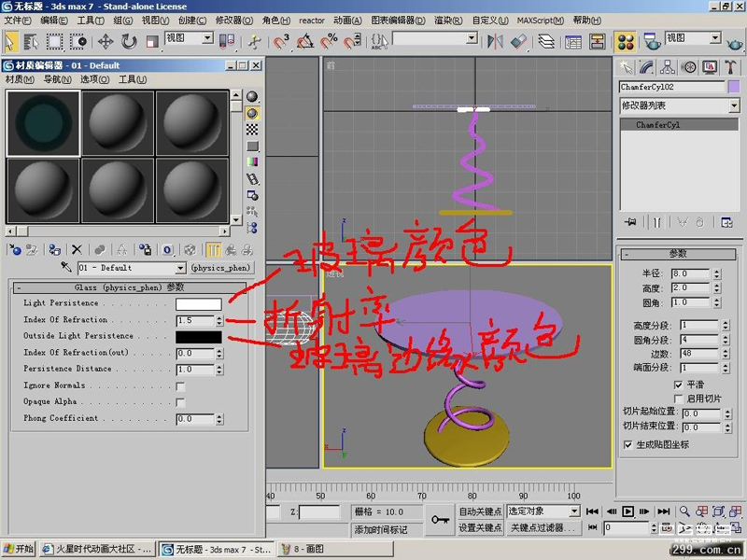Open the Create command panel tab

pos(626,67)
